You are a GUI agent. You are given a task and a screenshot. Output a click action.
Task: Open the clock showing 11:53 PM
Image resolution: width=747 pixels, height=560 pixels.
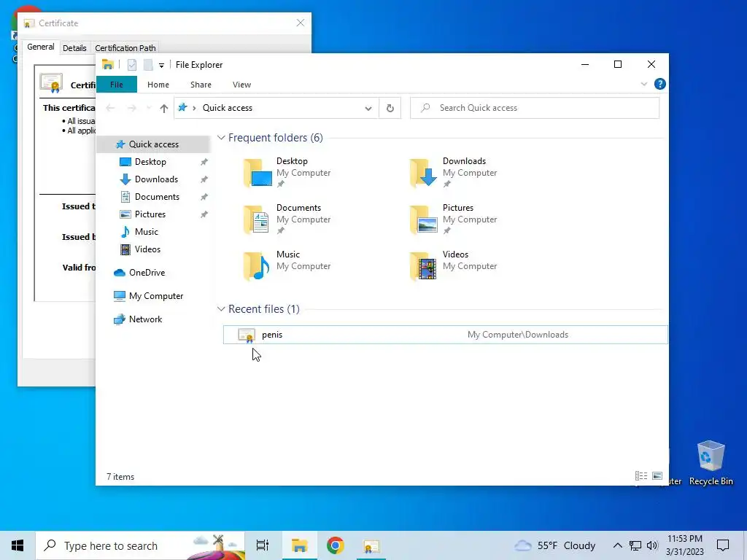(684, 545)
